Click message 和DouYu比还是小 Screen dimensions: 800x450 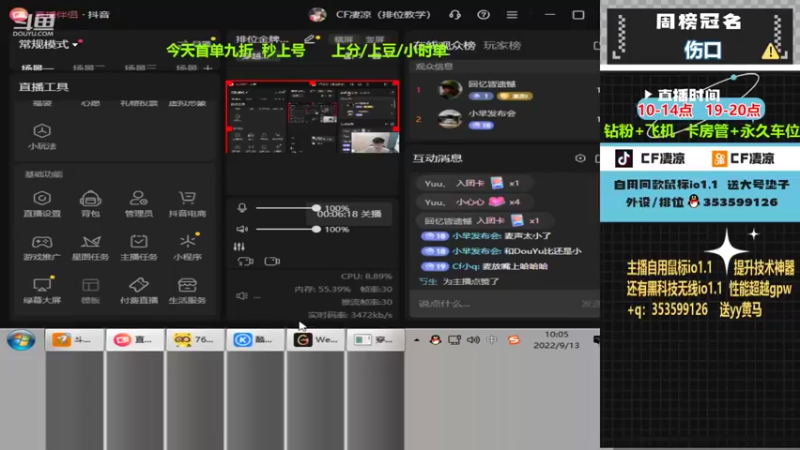542,251
